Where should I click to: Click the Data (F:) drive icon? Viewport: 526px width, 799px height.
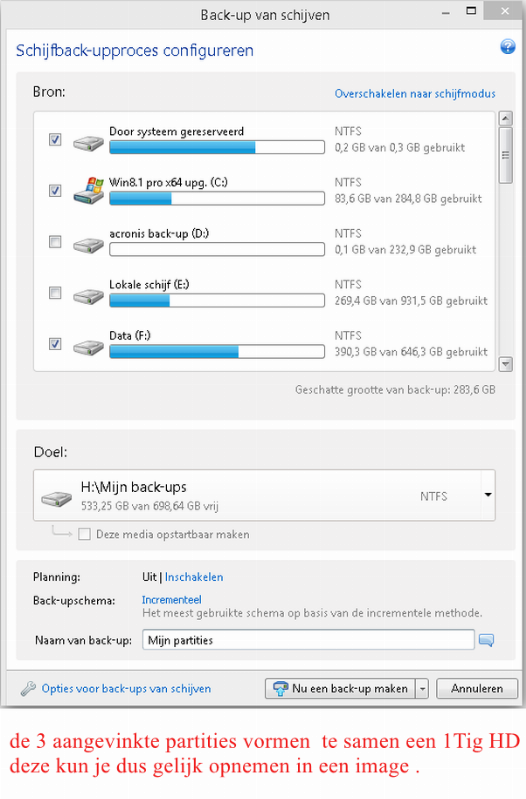point(89,348)
